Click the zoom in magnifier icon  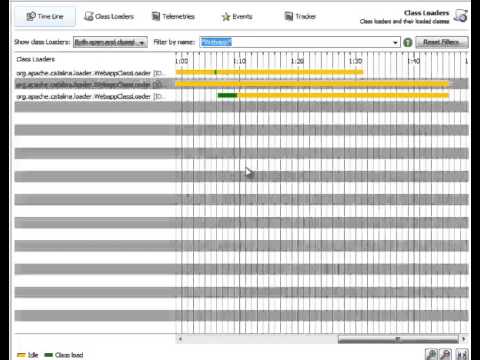(431, 354)
